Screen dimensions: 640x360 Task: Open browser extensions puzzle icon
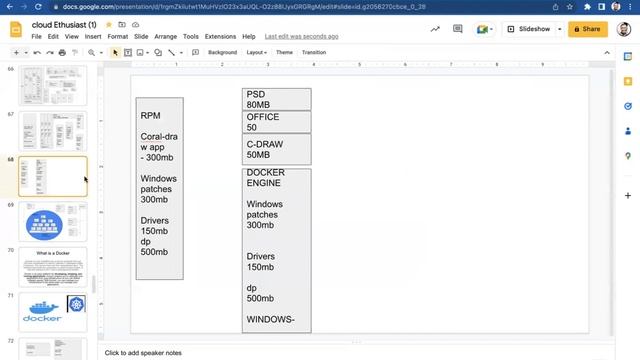click(x=587, y=7)
